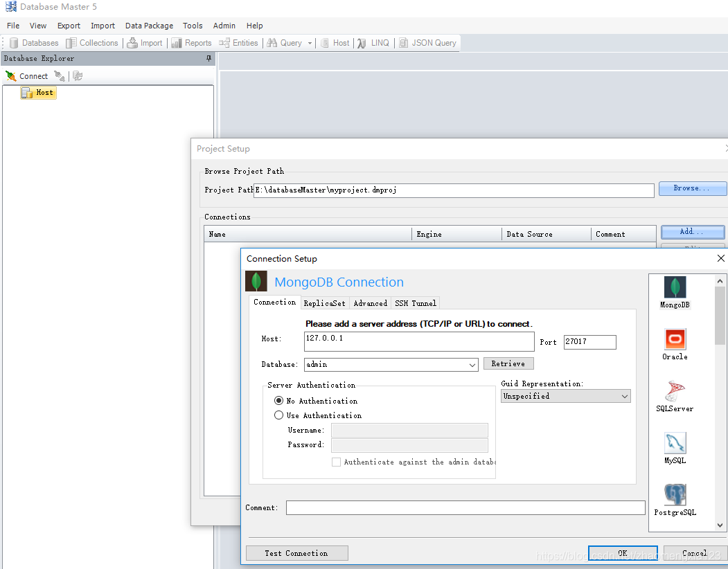Select the Host tree node

tap(39, 92)
